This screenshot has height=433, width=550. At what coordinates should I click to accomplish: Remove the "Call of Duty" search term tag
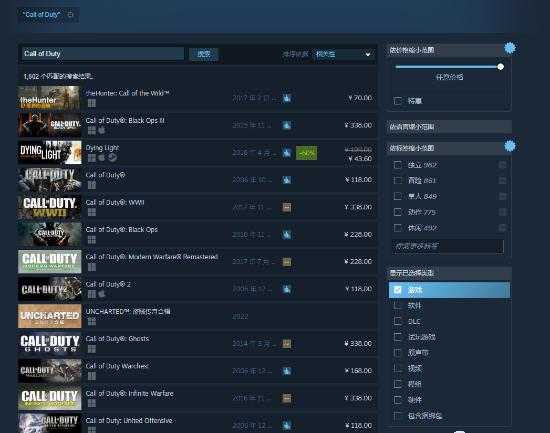(71, 15)
